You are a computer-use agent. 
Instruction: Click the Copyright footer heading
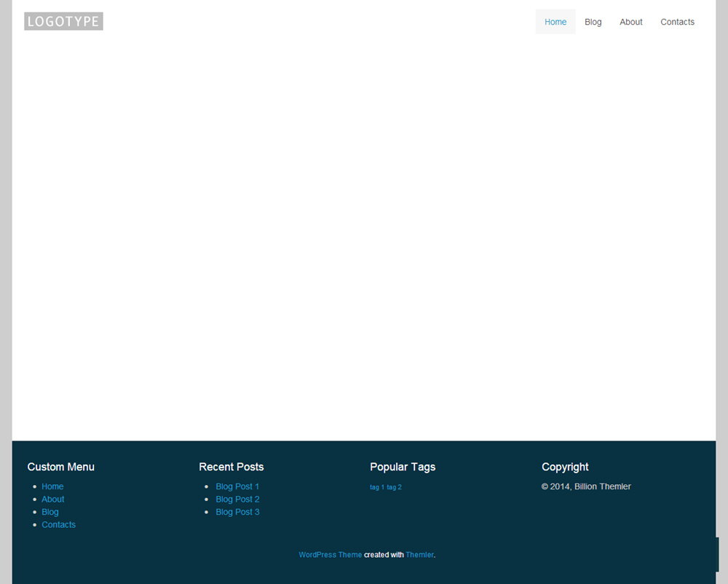pos(565,467)
